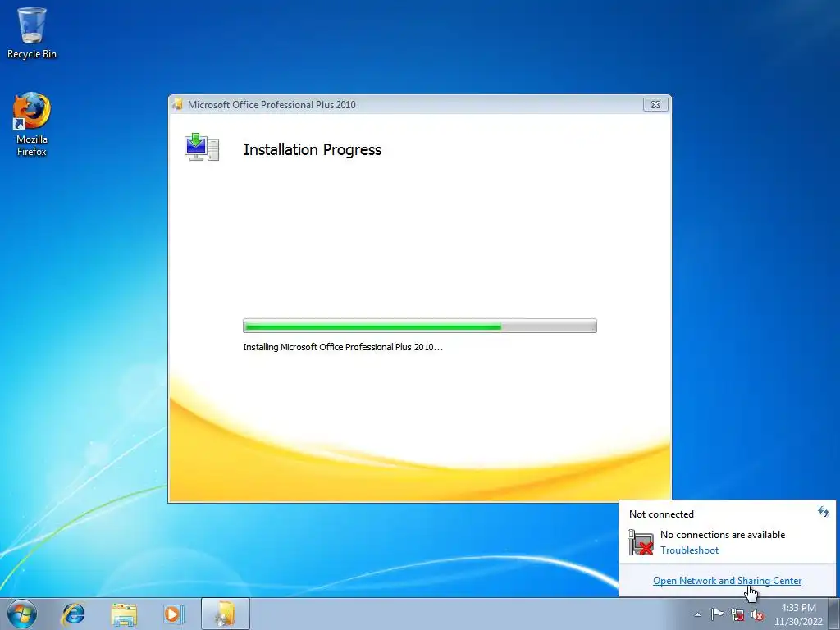The width and height of the screenshot is (840, 630).
Task: Click the Show desktop strip beside the clock
Action: [x=834, y=614]
